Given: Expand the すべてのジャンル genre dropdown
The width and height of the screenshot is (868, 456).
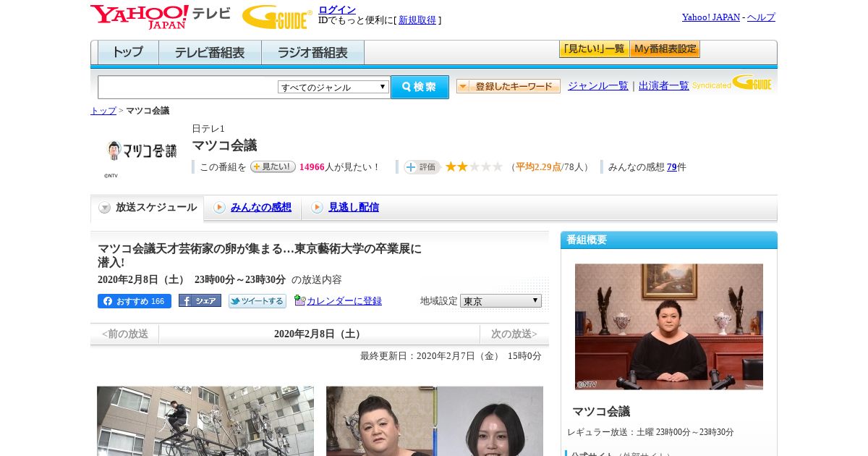Looking at the screenshot, I should tap(333, 87).
